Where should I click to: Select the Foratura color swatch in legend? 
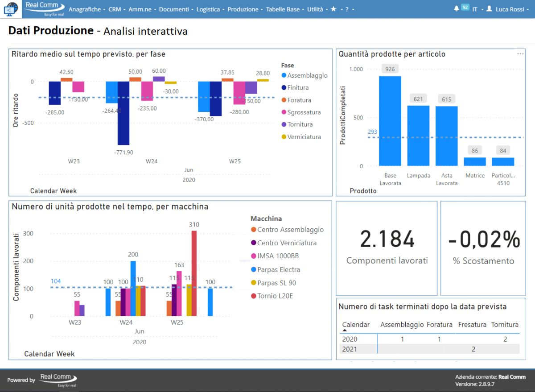pos(284,100)
